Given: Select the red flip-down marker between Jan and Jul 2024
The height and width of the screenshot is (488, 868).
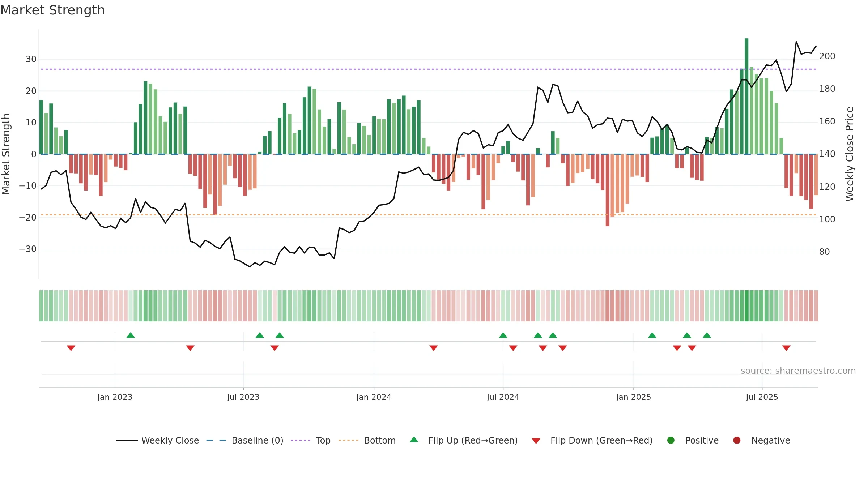Looking at the screenshot, I should [434, 348].
